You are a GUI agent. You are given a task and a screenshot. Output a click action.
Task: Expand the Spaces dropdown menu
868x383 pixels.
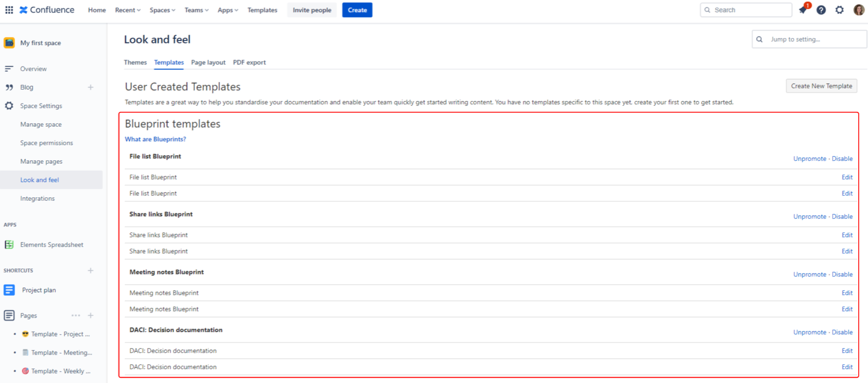point(163,10)
